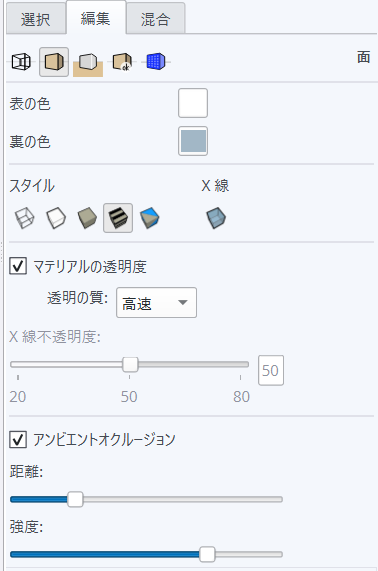The height and width of the screenshot is (571, 378).
Task: Choose the wireframe face style
Action: coord(24,218)
